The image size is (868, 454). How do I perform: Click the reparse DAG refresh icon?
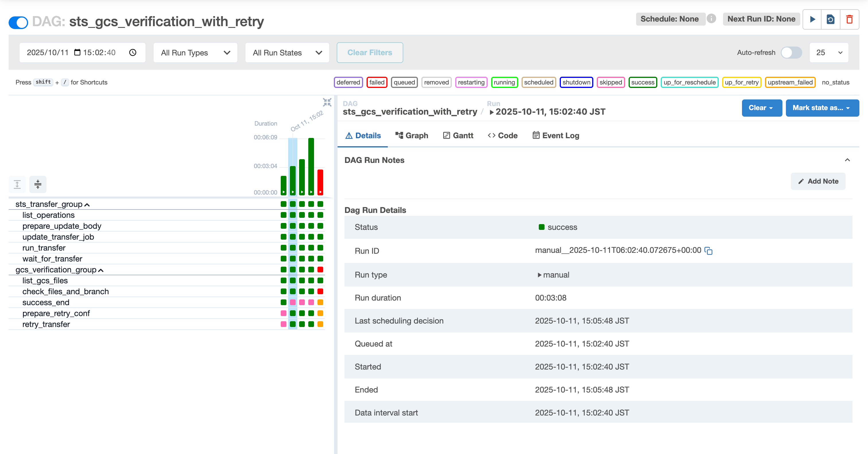[831, 19]
